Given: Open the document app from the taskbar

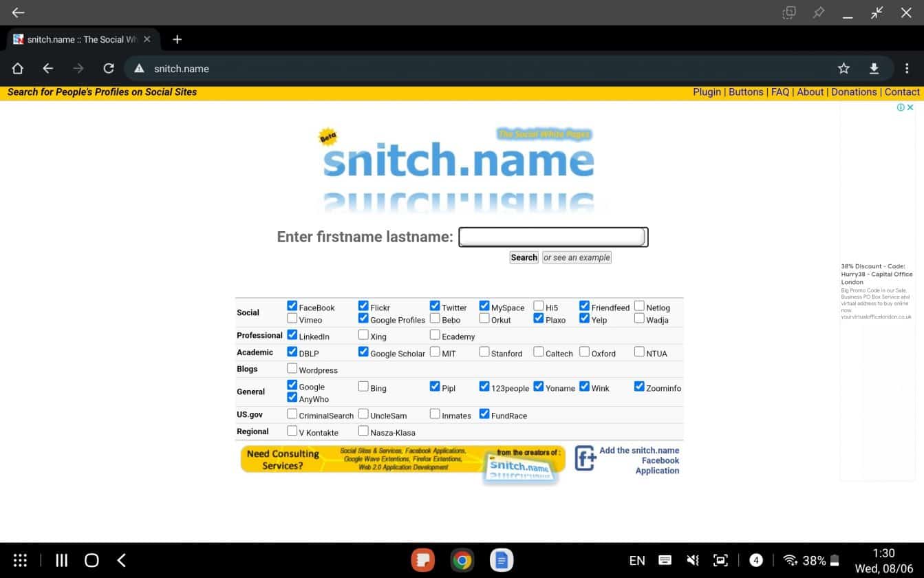Looking at the screenshot, I should [x=501, y=559].
